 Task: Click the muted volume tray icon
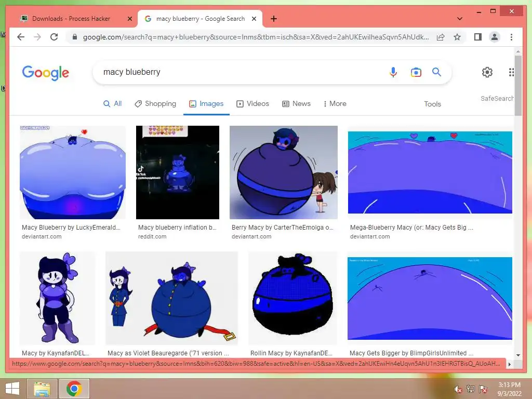click(458, 389)
